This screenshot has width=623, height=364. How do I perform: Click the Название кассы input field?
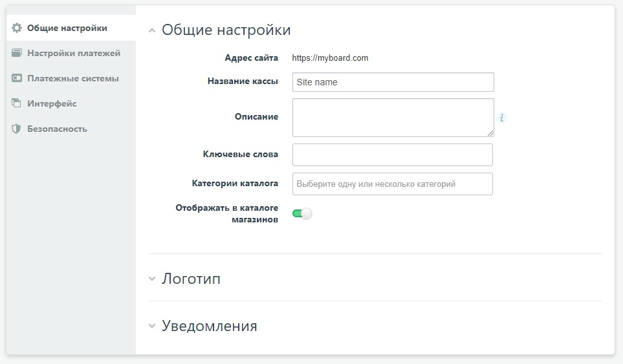point(393,82)
